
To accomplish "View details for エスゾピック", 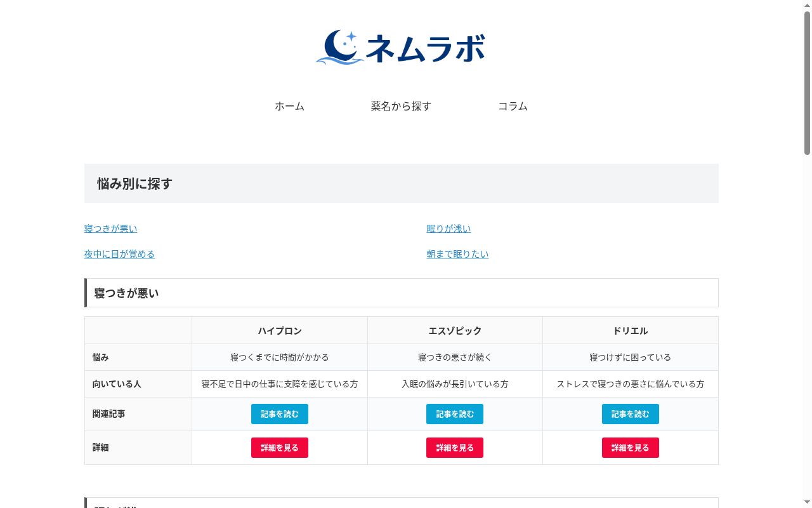I will [x=455, y=448].
